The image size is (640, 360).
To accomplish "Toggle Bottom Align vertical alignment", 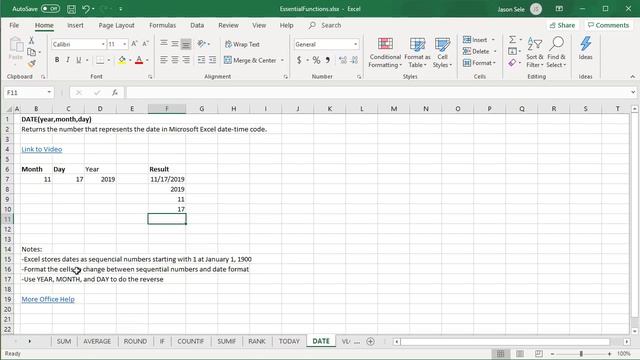I will [x=186, y=44].
